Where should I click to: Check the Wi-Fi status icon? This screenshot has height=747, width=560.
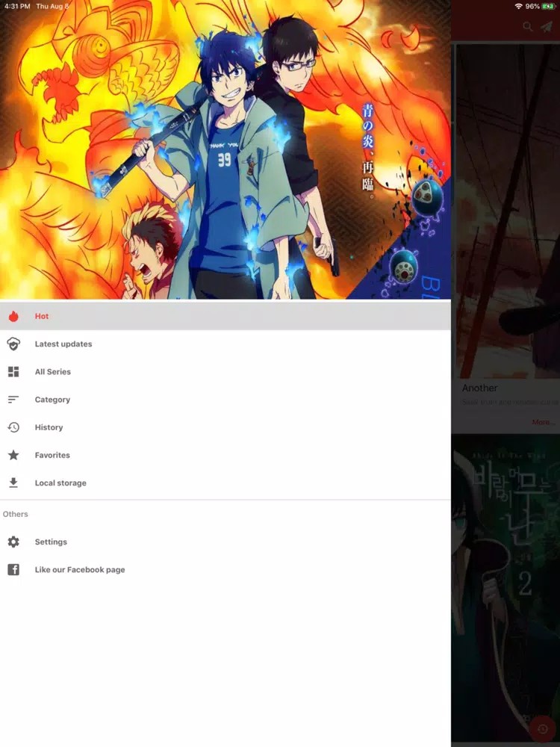point(519,6)
